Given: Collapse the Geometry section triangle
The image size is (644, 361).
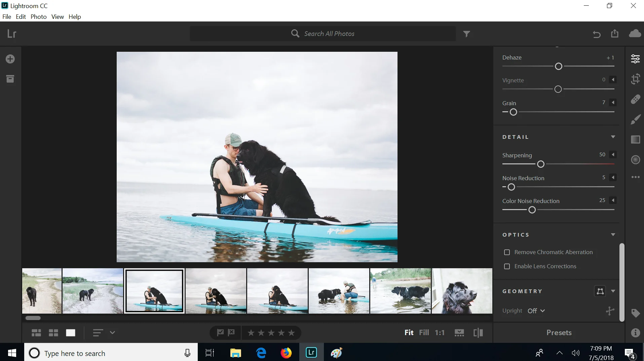Looking at the screenshot, I should pyautogui.click(x=613, y=291).
